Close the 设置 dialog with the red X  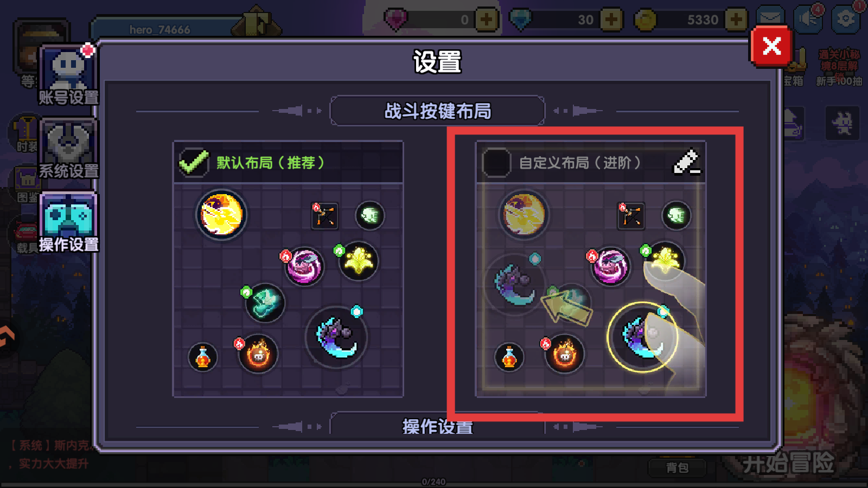pos(771,46)
